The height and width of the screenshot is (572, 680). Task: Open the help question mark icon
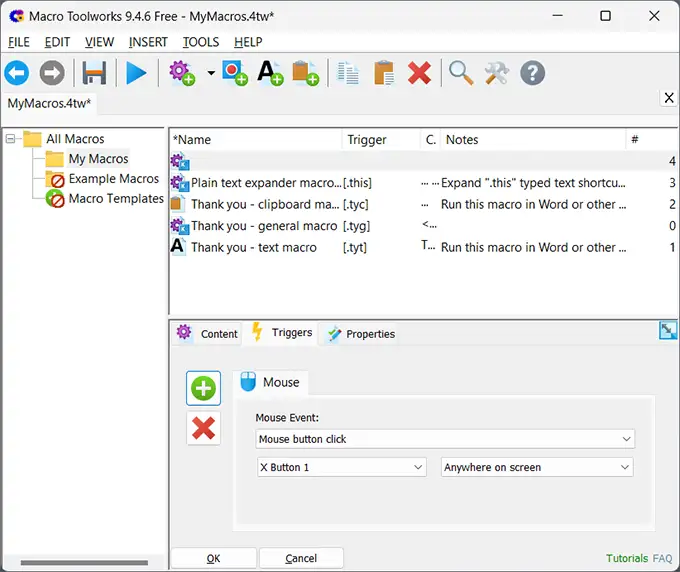coord(533,73)
